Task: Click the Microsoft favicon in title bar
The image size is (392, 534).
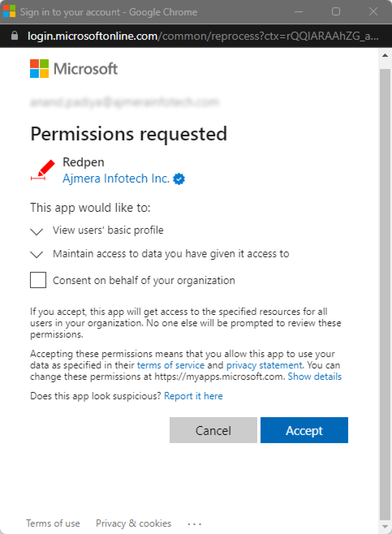Action: click(9, 11)
